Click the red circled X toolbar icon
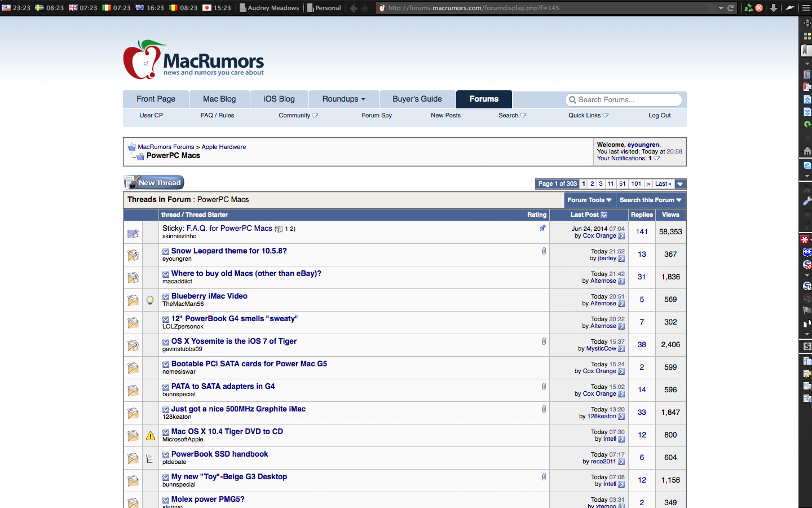The width and height of the screenshot is (812, 508). pos(759,8)
